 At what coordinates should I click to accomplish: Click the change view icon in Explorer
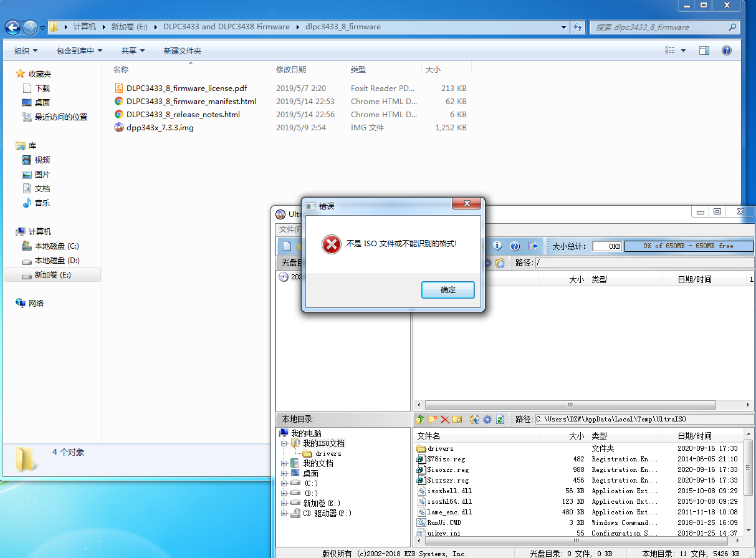(x=670, y=51)
